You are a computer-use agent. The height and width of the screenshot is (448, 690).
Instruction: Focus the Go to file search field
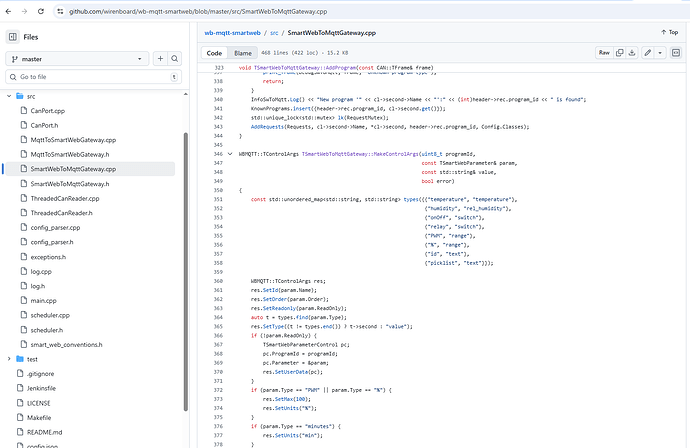click(x=93, y=77)
